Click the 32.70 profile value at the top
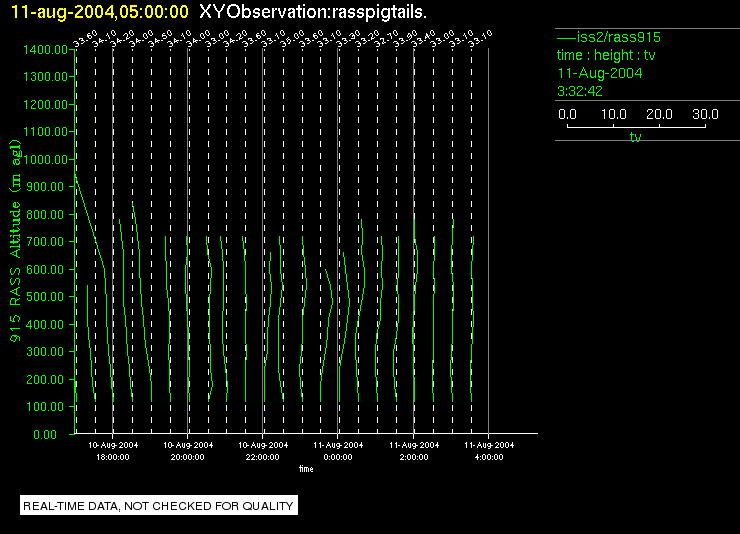Image resolution: width=740 pixels, height=534 pixels. [x=386, y=39]
